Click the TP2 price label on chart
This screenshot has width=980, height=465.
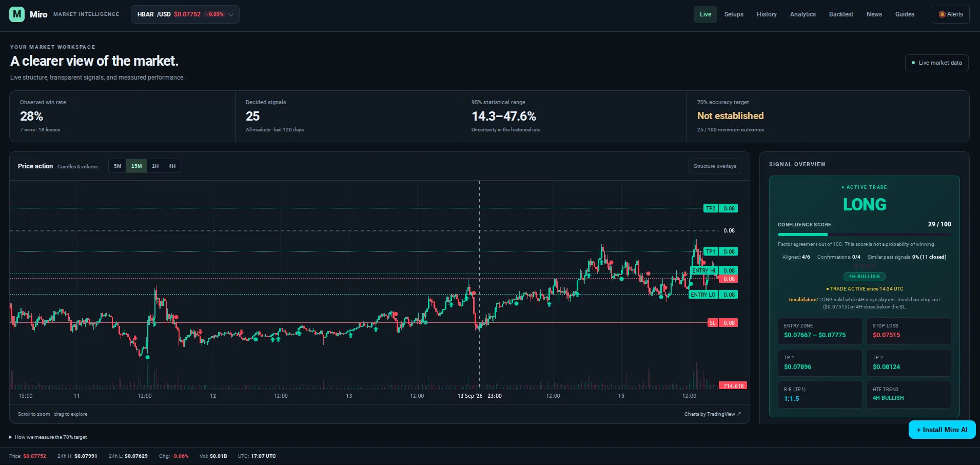tap(720, 208)
